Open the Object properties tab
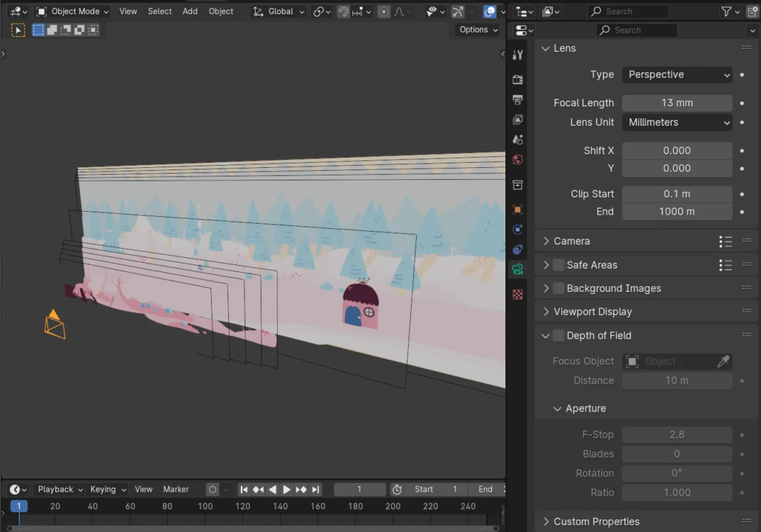This screenshot has height=532, width=761. click(x=518, y=210)
